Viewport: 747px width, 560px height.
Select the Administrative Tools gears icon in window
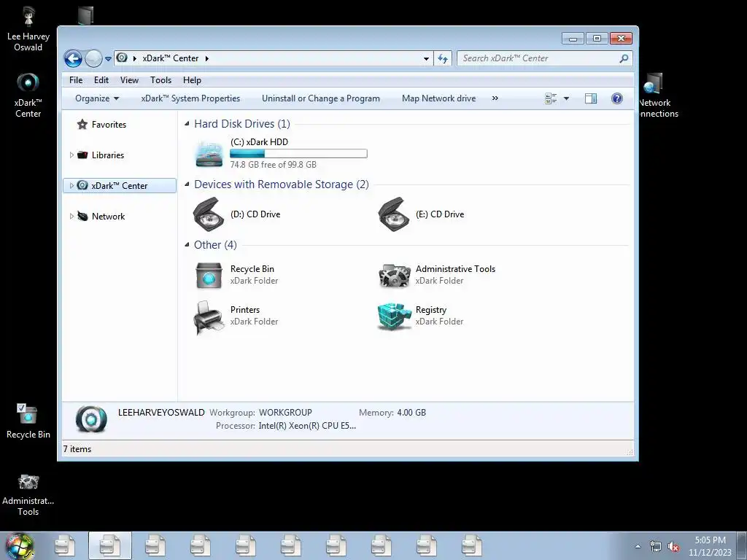tap(395, 276)
